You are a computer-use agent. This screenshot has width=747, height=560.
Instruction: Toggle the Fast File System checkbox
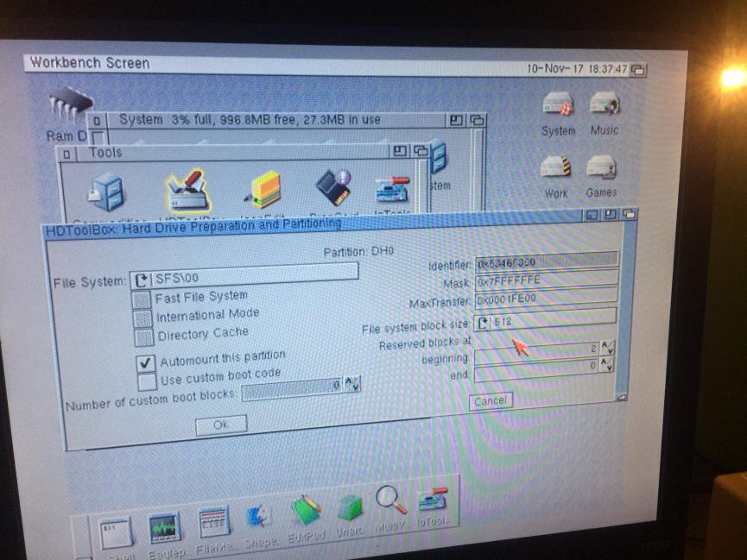click(142, 299)
